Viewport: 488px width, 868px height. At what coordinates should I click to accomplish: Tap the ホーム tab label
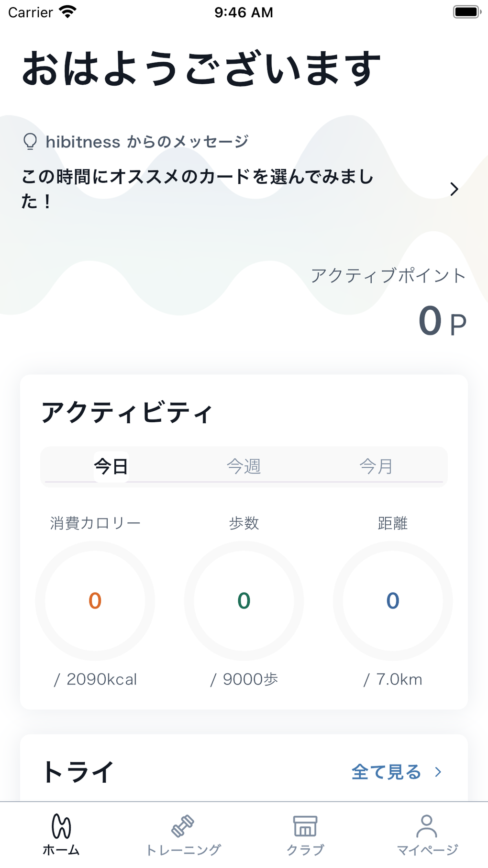pos(61,850)
